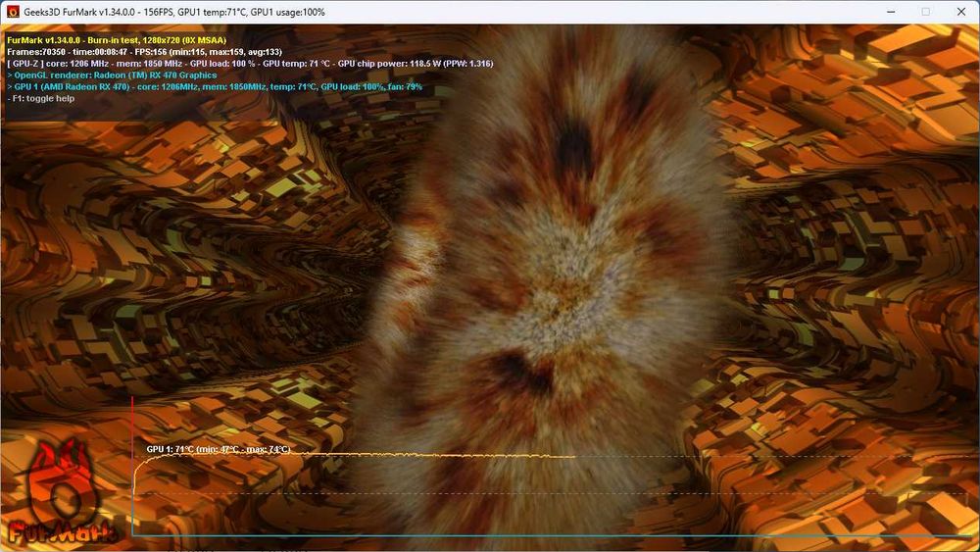Click the disabled maximize button
980x552 pixels.
point(926,12)
